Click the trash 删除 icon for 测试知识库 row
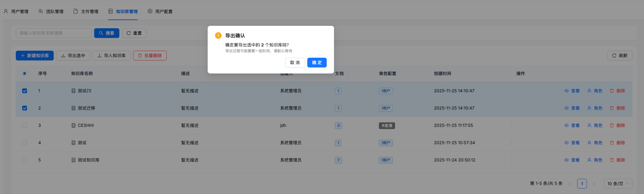The image size is (644, 194). pyautogui.click(x=612, y=160)
